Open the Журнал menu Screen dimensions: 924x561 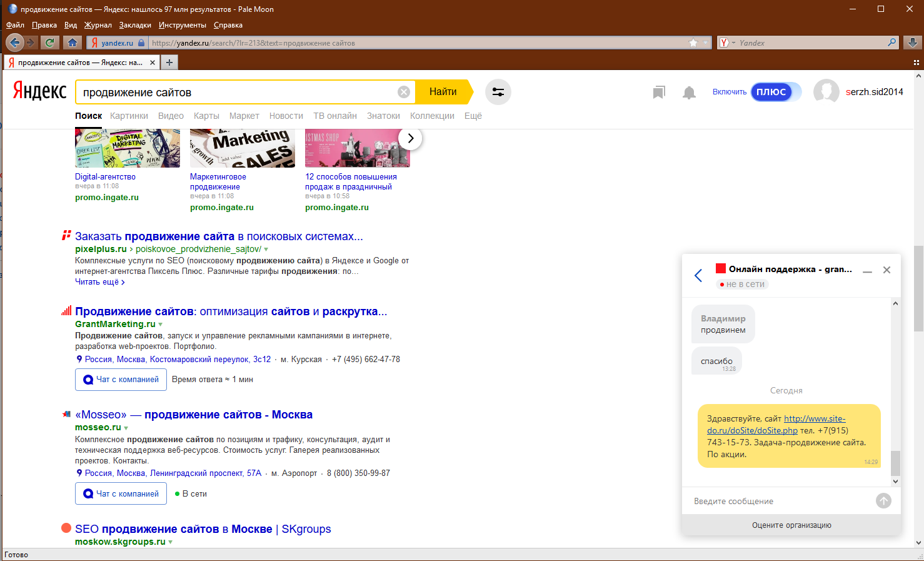98,25
